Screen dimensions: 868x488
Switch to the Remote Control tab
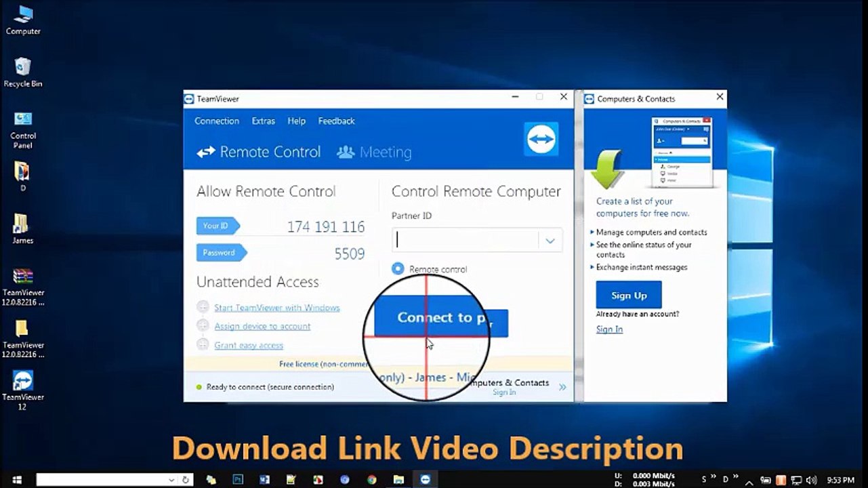(x=259, y=152)
